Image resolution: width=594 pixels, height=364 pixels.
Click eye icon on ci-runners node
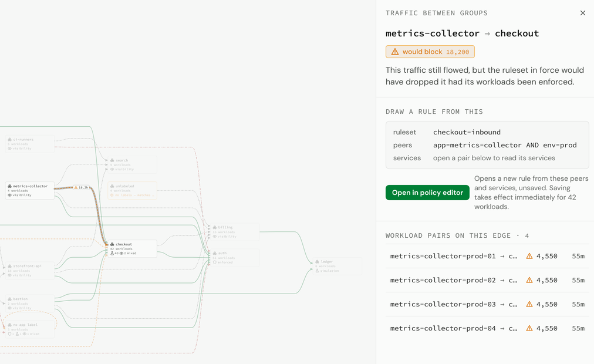click(x=9, y=149)
